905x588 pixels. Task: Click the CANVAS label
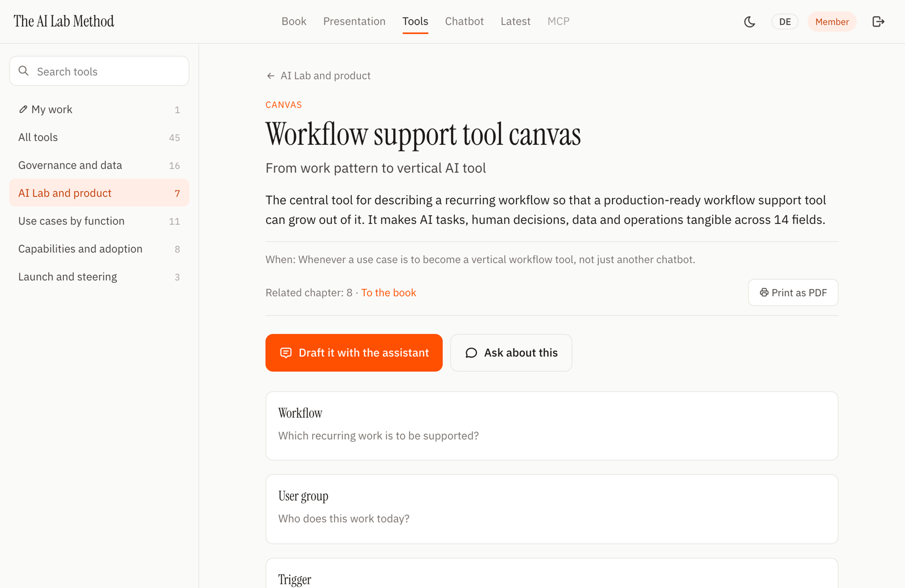[284, 105]
